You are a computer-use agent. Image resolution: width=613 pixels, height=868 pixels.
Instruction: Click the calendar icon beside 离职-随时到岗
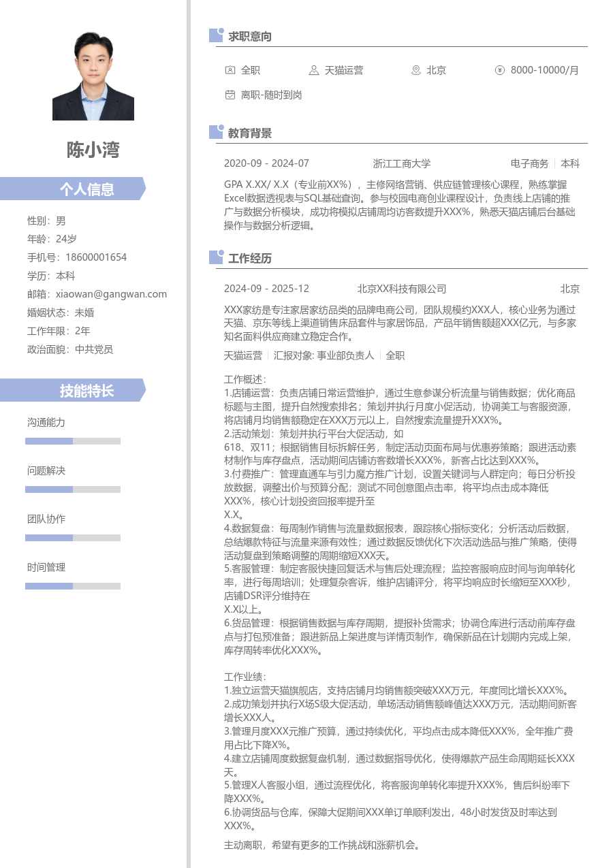230,95
